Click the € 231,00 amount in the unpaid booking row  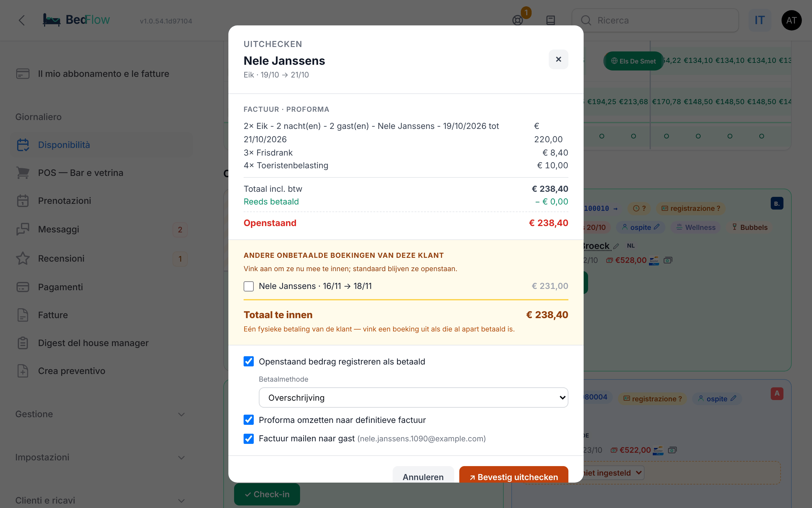click(x=550, y=286)
